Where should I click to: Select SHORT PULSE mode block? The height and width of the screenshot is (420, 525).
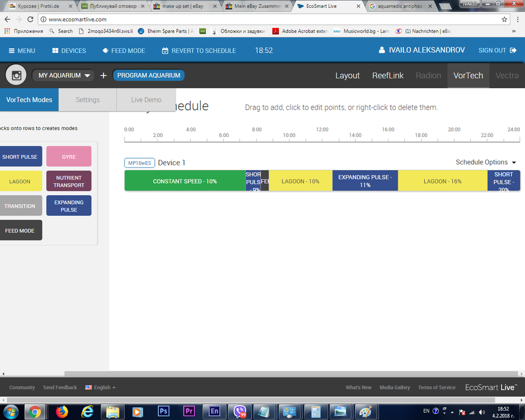click(21, 156)
